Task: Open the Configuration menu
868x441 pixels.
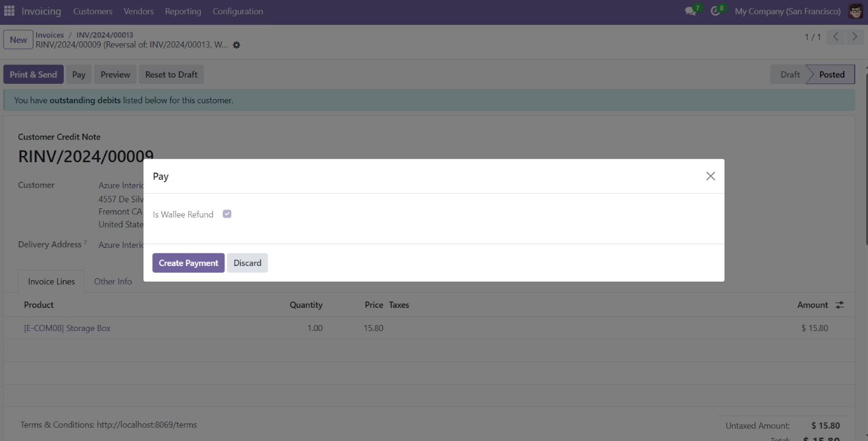Action: point(237,11)
